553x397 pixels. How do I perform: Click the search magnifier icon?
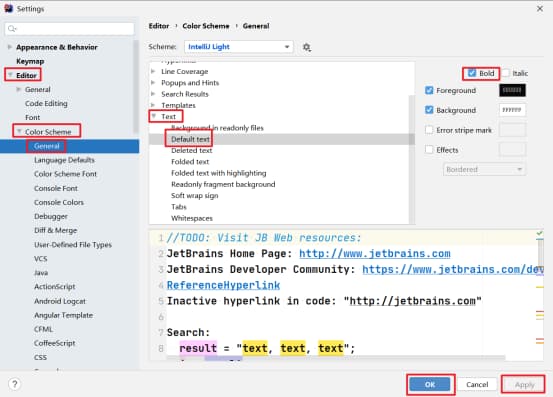point(12,29)
